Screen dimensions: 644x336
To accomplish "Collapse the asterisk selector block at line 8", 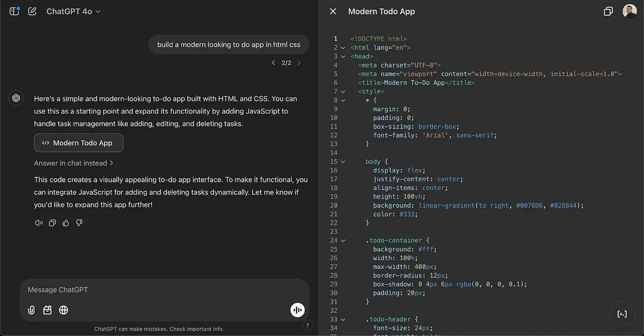I will click(x=343, y=100).
